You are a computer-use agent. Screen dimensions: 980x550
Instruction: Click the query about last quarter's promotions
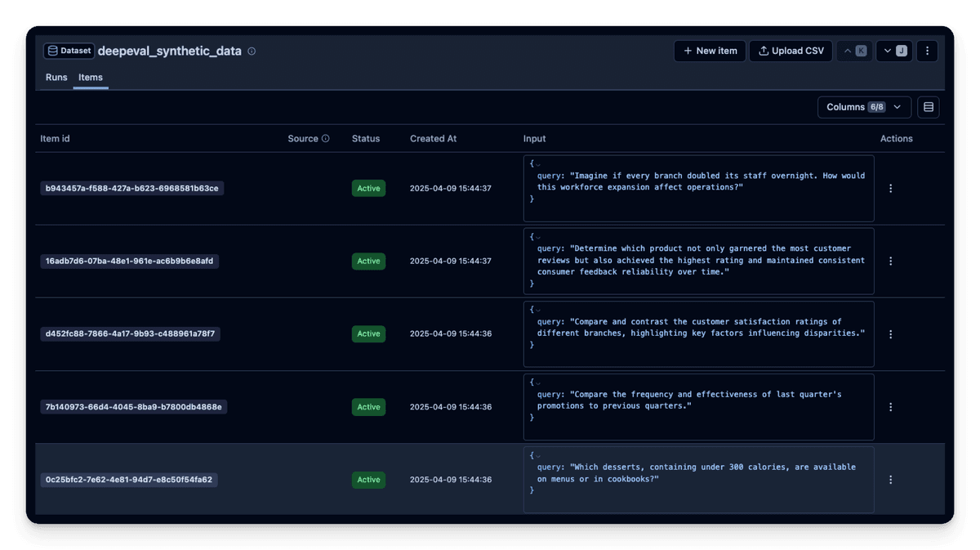[689, 400]
